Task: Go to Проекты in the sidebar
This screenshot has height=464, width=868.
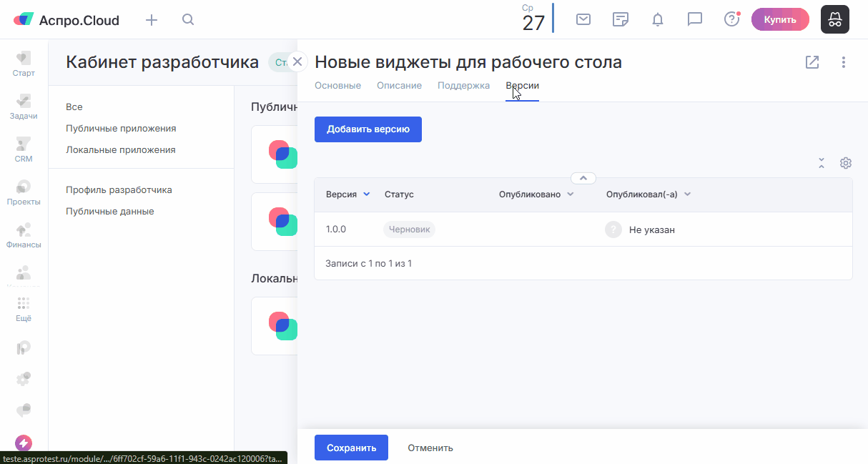Action: point(24,192)
